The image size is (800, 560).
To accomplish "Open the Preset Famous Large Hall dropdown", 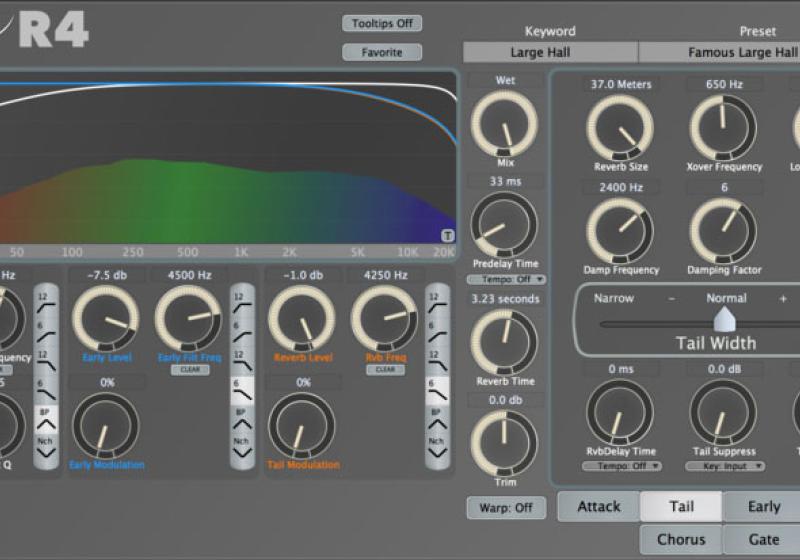I will click(719, 53).
